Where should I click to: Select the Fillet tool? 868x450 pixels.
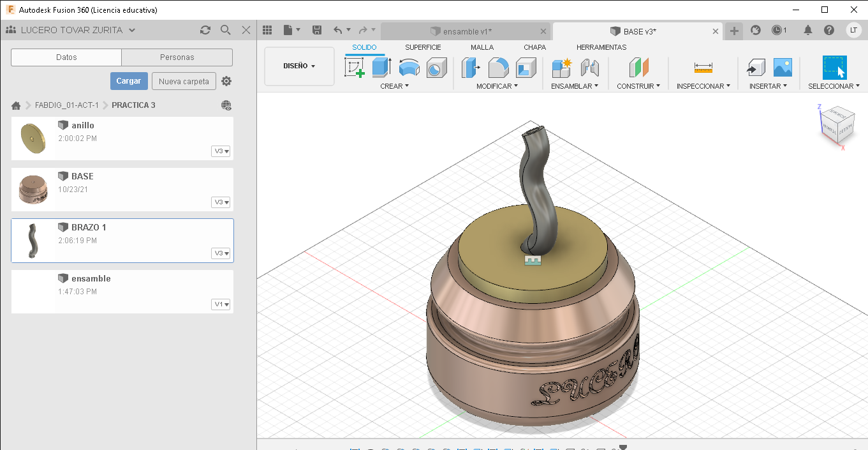pyautogui.click(x=498, y=67)
